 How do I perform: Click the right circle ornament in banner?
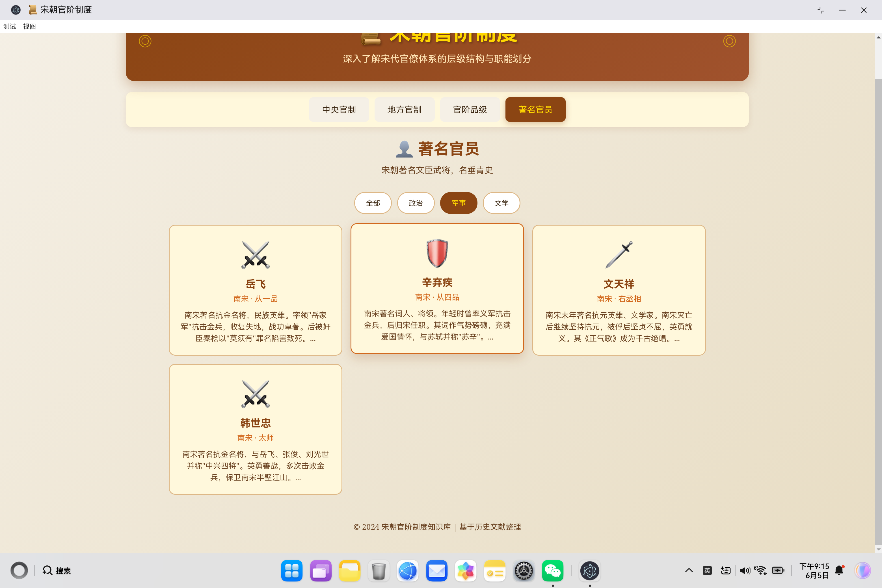tap(729, 41)
